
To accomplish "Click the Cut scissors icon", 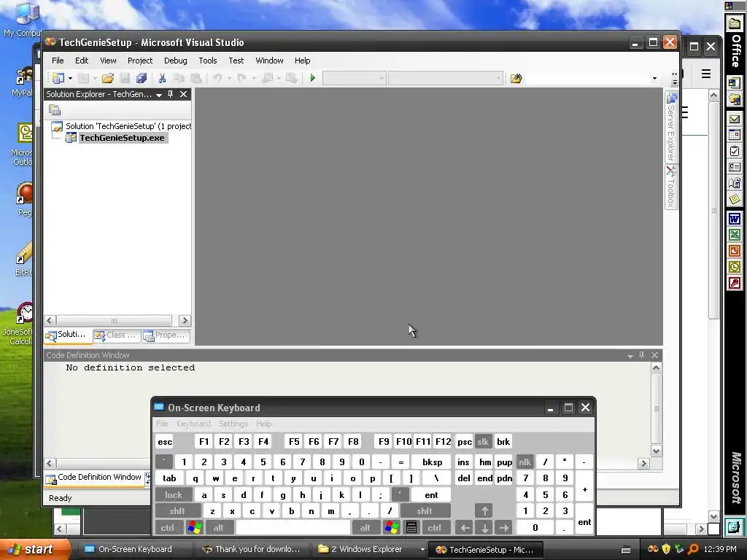I will [x=162, y=78].
